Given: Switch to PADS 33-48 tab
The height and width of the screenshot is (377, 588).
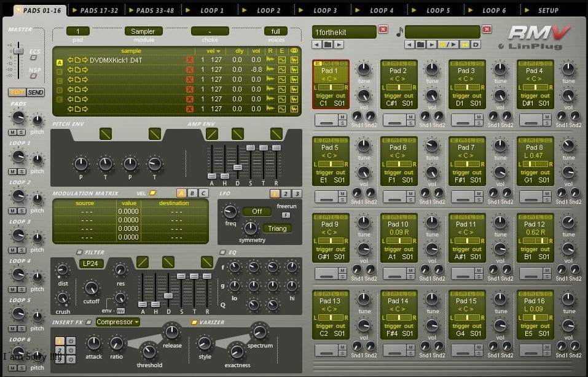Looking at the screenshot, I should 152,10.
